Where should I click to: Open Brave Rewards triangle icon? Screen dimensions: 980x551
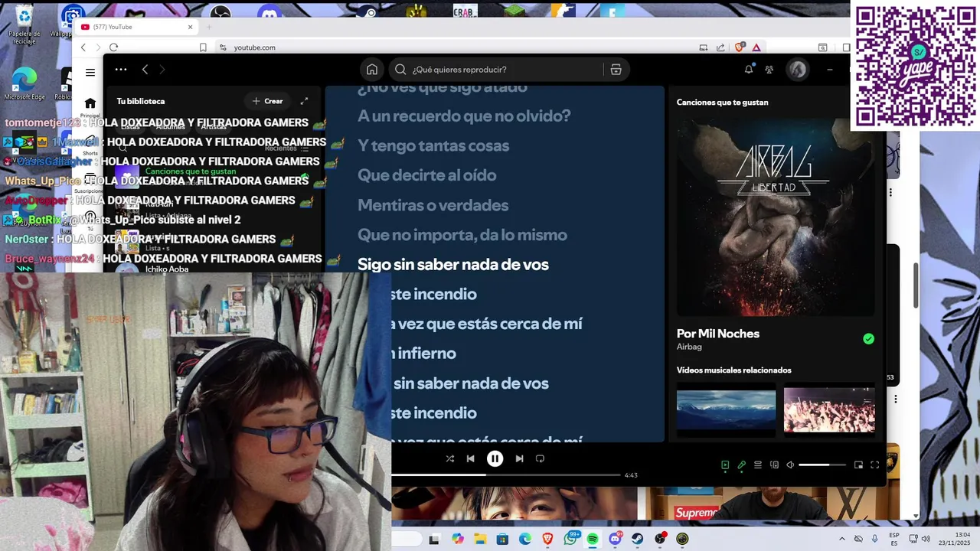(x=756, y=47)
